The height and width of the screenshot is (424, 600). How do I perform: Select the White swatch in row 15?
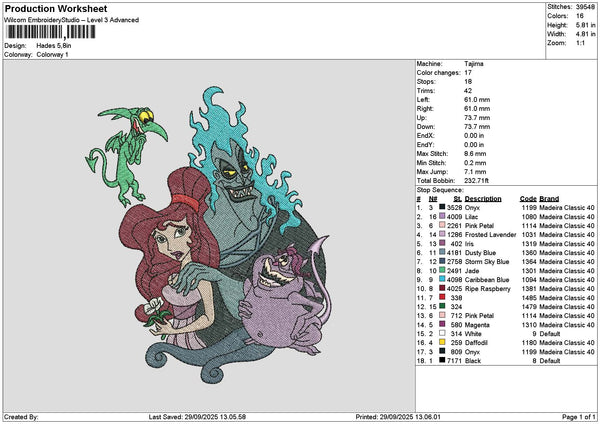442,334
